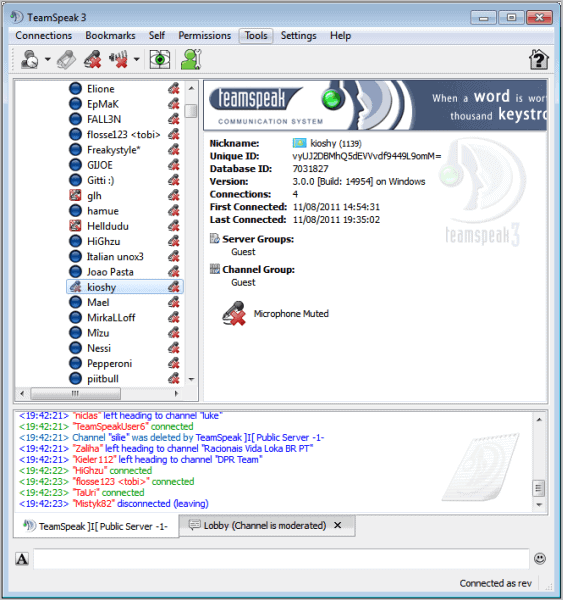Switch to TeamSpeak ]I[ Public Server -1- tab
Image resolution: width=563 pixels, height=600 pixels.
tap(96, 527)
